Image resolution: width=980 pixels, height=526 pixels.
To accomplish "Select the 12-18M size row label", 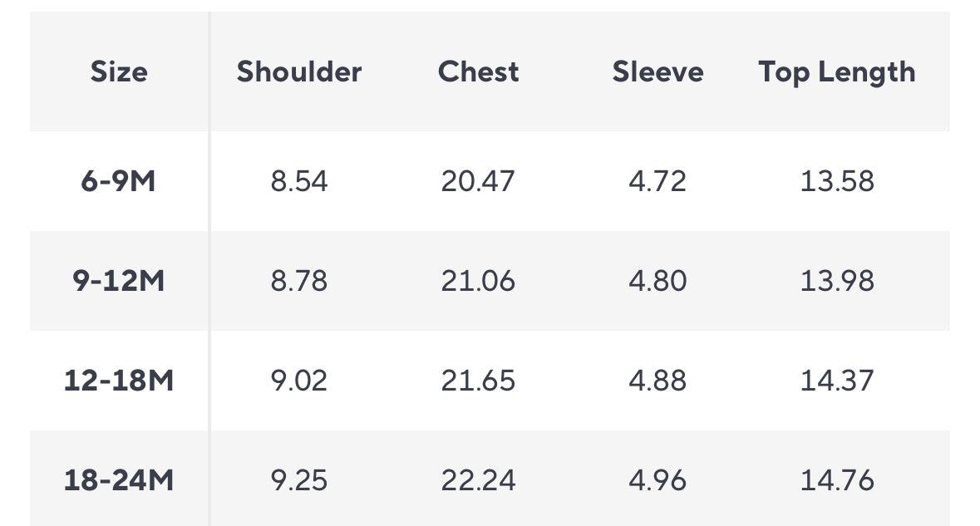I will point(119,381).
